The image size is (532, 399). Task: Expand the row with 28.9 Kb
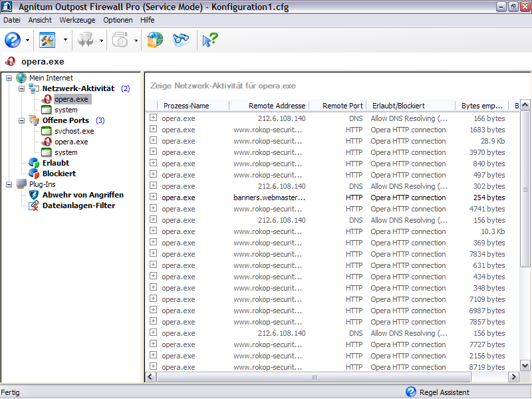(x=154, y=140)
